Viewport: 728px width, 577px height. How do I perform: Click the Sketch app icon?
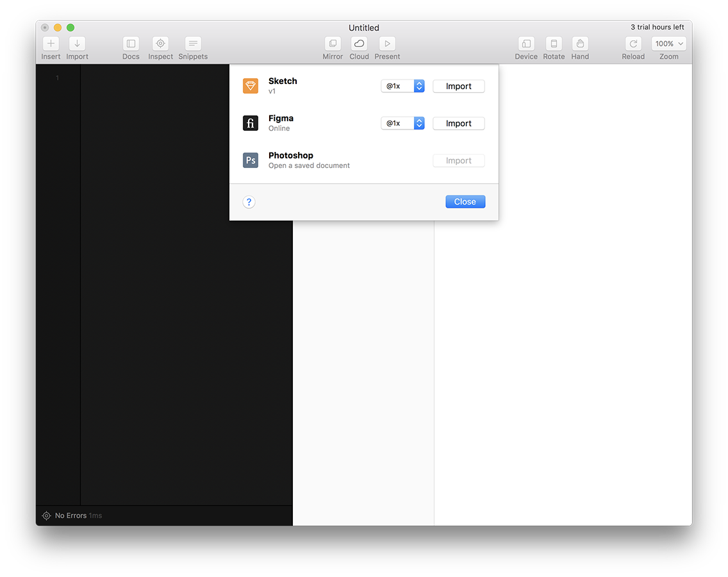coord(251,86)
